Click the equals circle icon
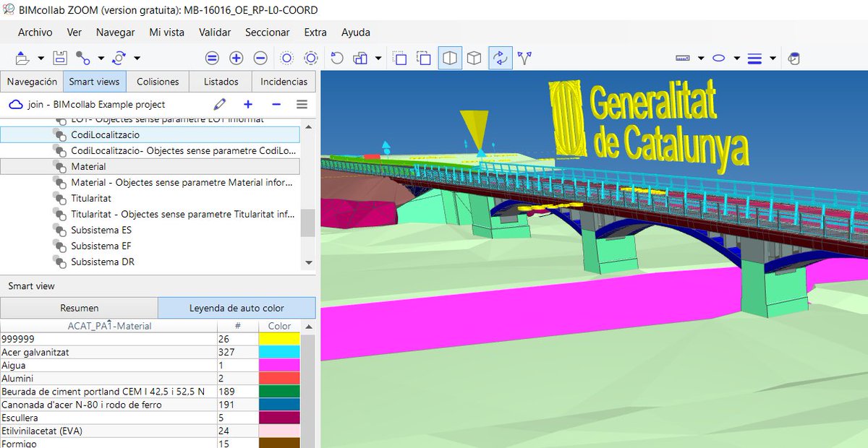This screenshot has height=448, width=868. click(212, 58)
